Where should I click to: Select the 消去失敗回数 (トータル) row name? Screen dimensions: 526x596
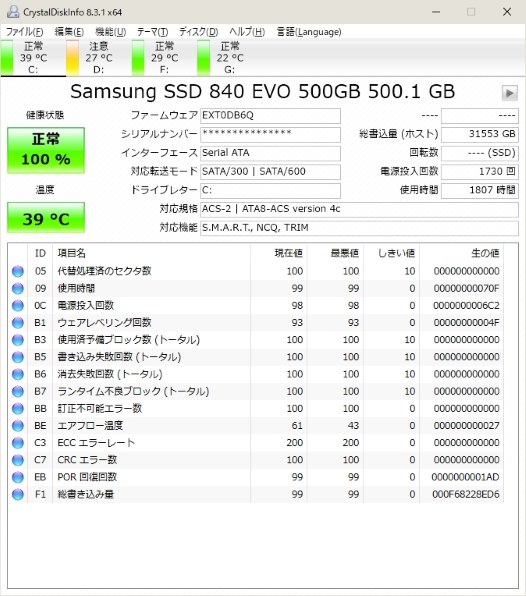[x=110, y=374]
